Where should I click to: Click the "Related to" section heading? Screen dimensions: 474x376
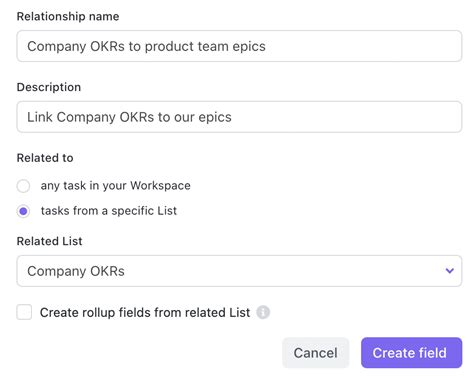45,158
